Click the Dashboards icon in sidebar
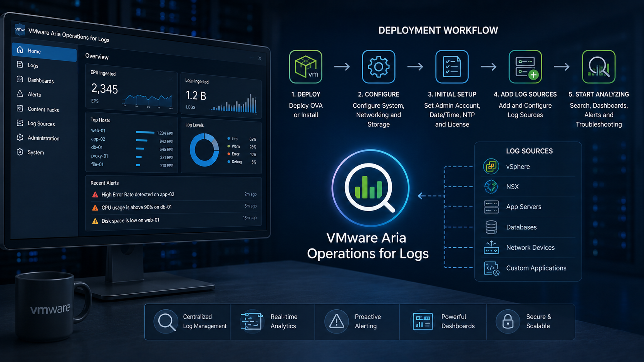This screenshot has width=644, height=362. pyautogui.click(x=20, y=79)
